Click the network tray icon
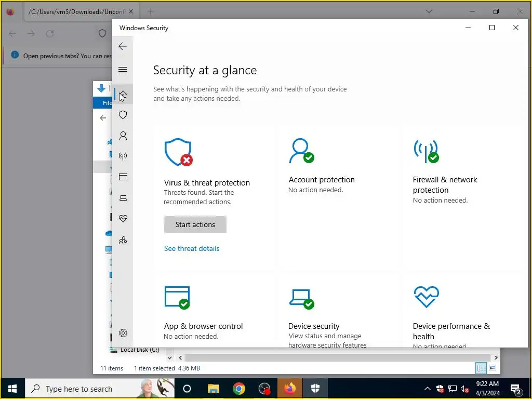532x399 pixels. point(453,389)
